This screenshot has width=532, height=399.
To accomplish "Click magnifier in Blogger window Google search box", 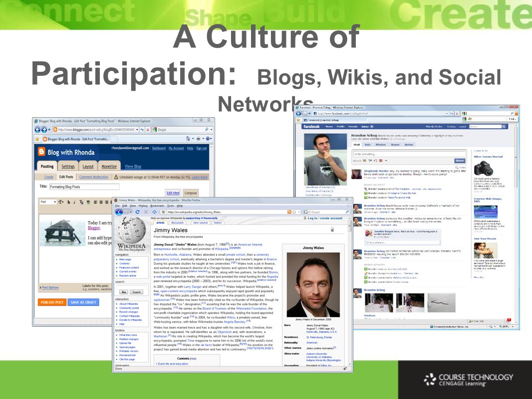I will pyautogui.click(x=207, y=130).
